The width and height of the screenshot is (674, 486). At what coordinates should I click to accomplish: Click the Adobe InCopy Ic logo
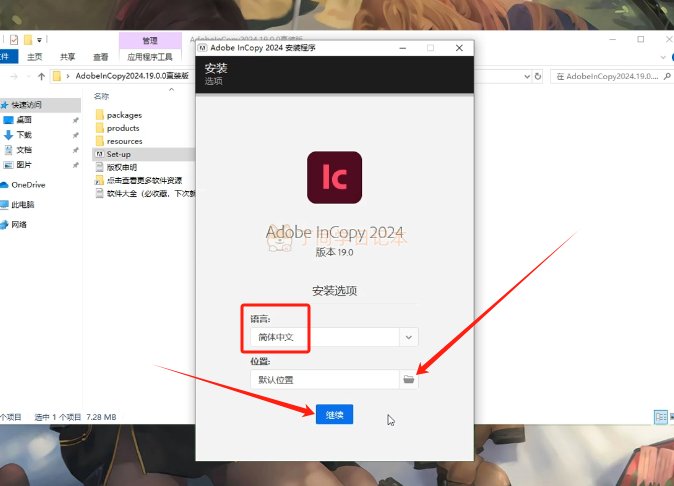tap(334, 177)
